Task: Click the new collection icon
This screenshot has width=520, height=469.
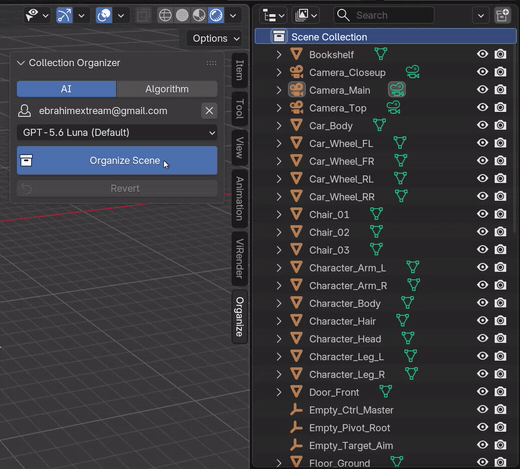Action: click(502, 15)
